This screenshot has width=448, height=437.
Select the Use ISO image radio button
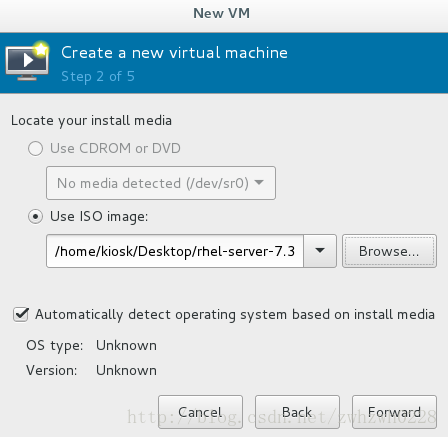pos(35,216)
